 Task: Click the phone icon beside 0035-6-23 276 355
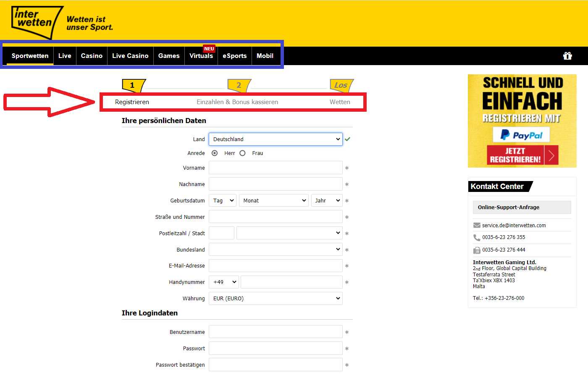pyautogui.click(x=477, y=238)
